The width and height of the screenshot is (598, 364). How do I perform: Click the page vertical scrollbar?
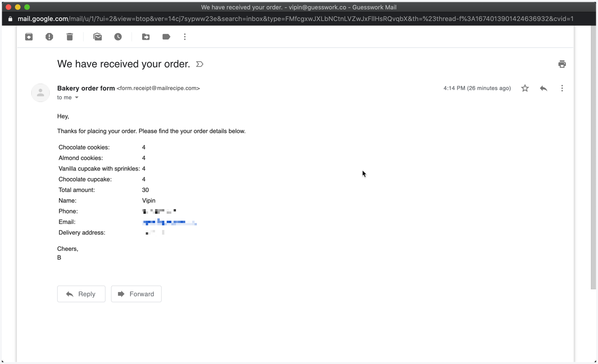(593, 158)
